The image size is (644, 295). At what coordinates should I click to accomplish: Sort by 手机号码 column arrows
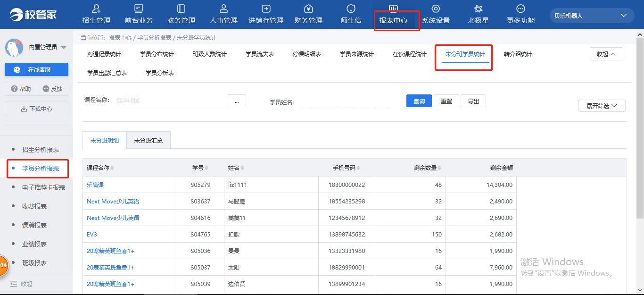358,168
